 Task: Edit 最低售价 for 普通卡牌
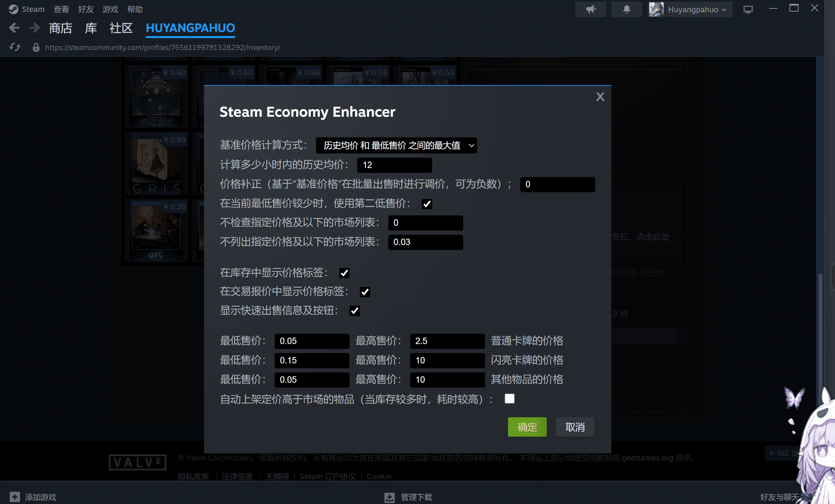tap(312, 341)
